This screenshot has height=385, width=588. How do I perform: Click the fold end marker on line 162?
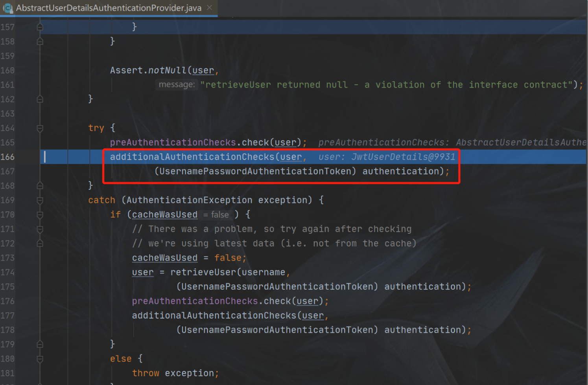click(x=40, y=99)
